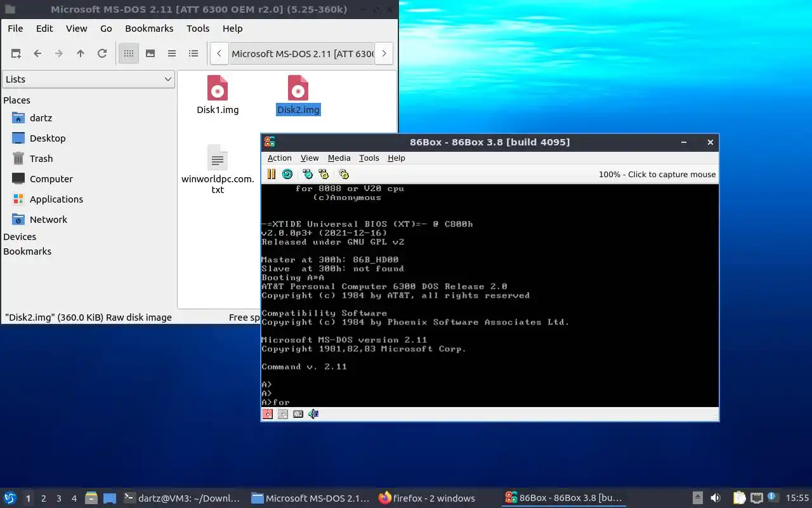This screenshot has height=508, width=812.
Task: Reload the current folder
Action: [102, 54]
